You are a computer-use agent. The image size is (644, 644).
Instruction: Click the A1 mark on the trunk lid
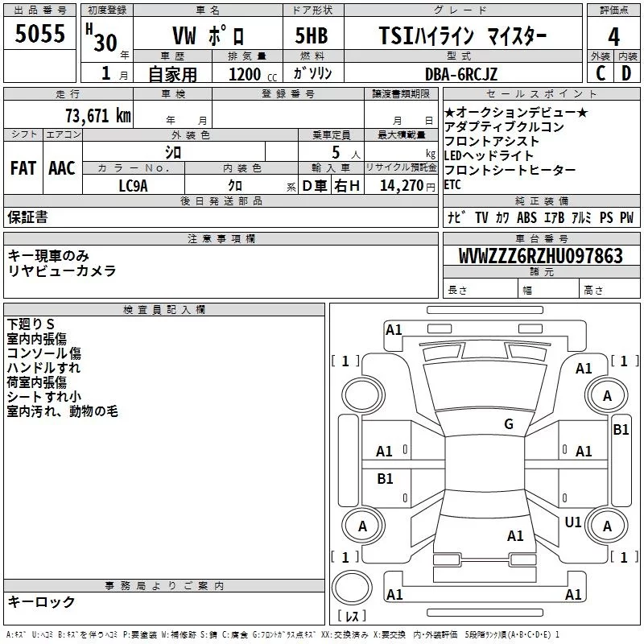(515, 535)
